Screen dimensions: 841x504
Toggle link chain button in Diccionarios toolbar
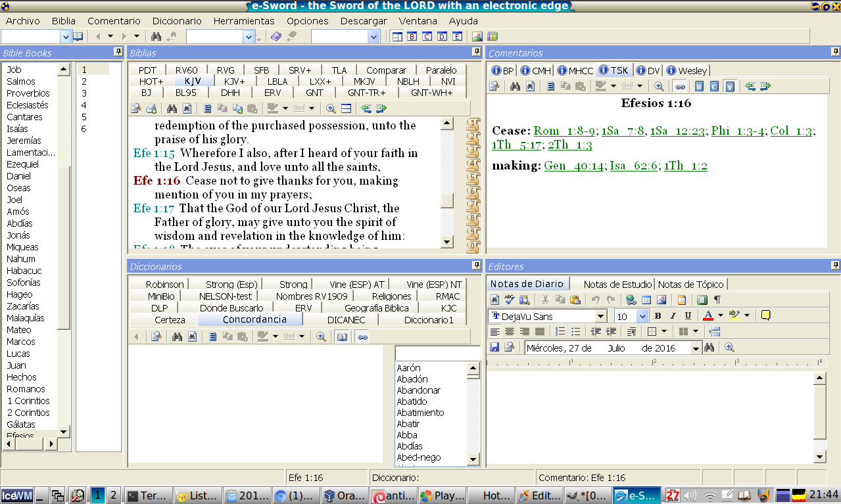pyautogui.click(x=363, y=336)
